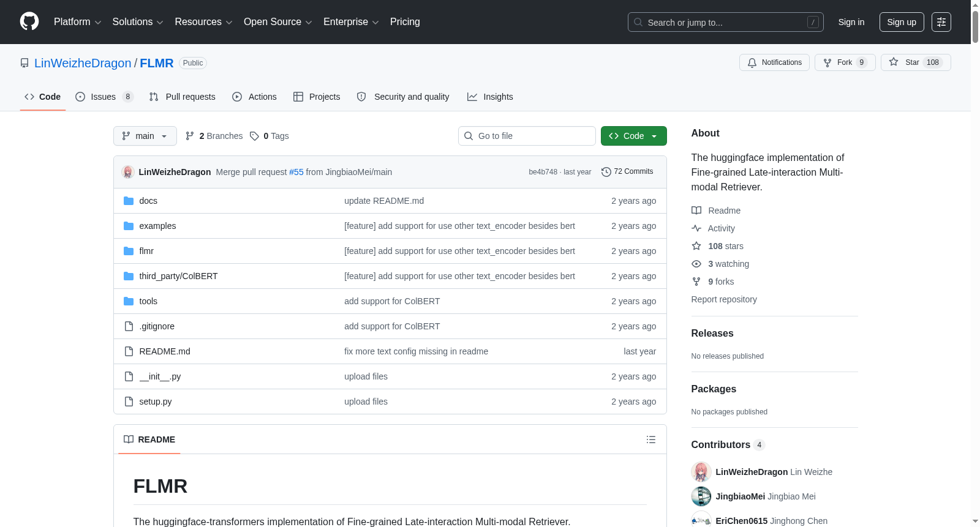The height and width of the screenshot is (527, 980).
Task: Click the Activity pulse icon
Action: pyautogui.click(x=696, y=228)
